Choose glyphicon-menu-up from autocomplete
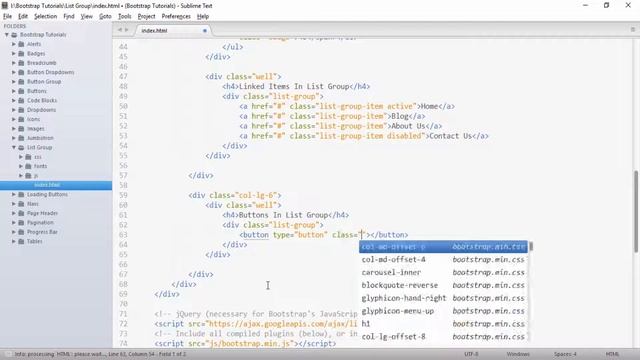 [443, 311]
